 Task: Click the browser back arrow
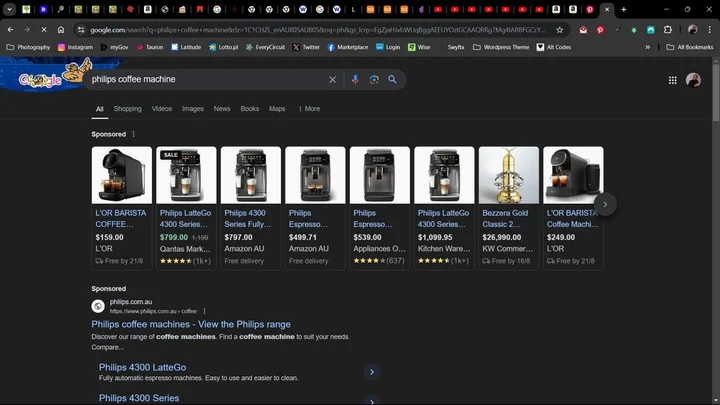point(10,30)
